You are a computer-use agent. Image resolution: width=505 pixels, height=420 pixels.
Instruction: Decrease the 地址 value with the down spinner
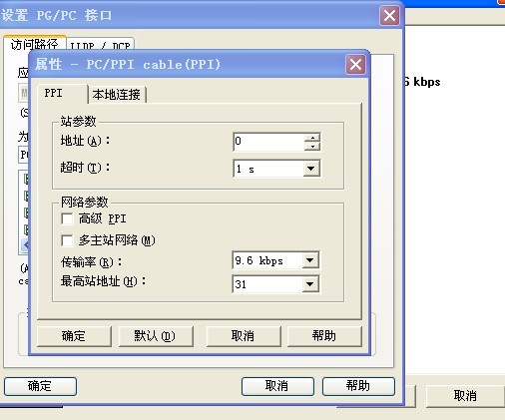point(312,146)
